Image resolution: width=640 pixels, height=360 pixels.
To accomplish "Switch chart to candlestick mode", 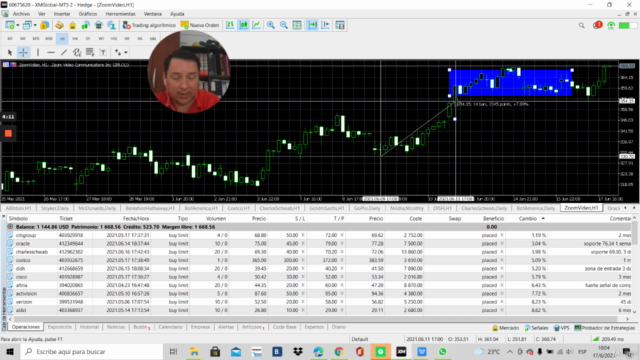I will pyautogui.click(x=243, y=25).
